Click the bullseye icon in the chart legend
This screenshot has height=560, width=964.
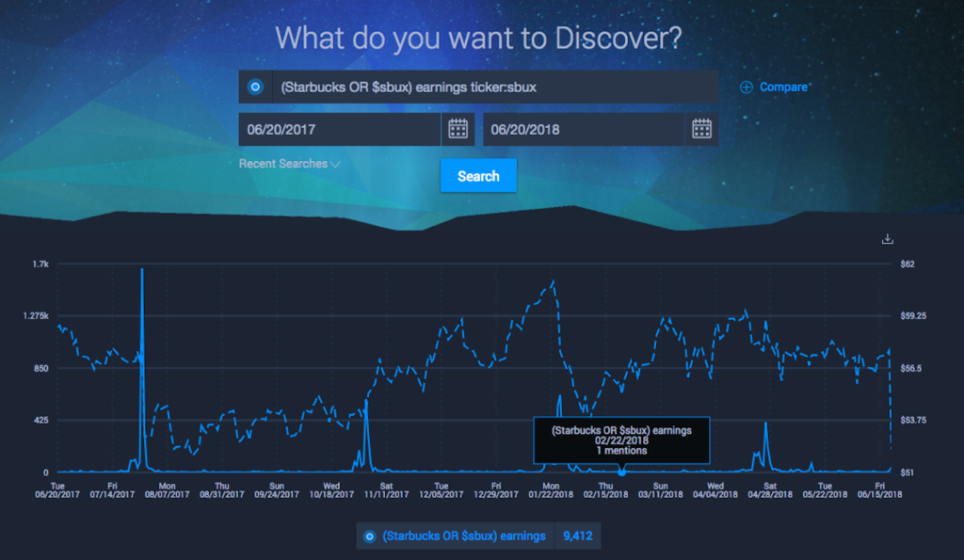coord(371,536)
